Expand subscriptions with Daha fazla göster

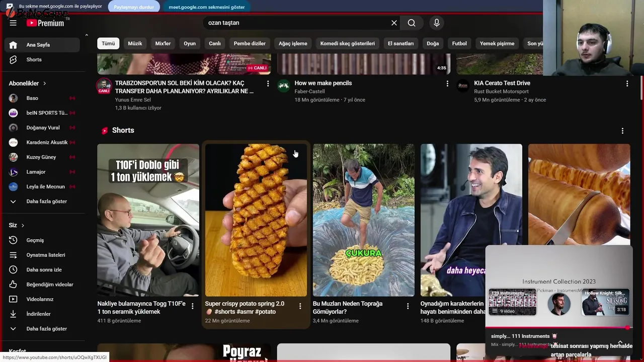42,201
